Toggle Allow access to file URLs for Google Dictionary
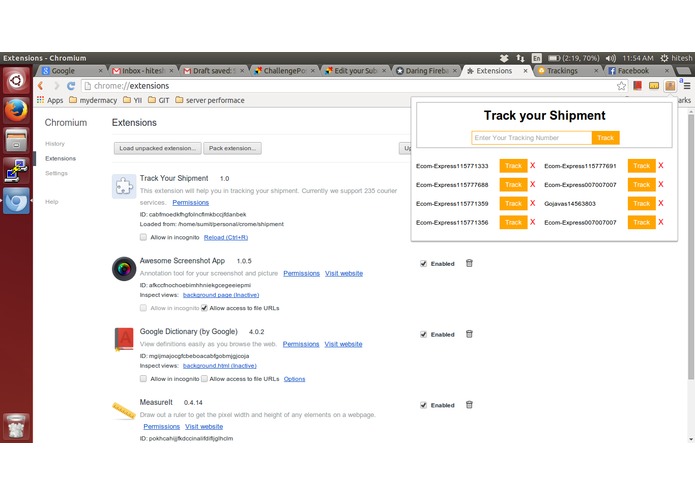 click(x=204, y=379)
